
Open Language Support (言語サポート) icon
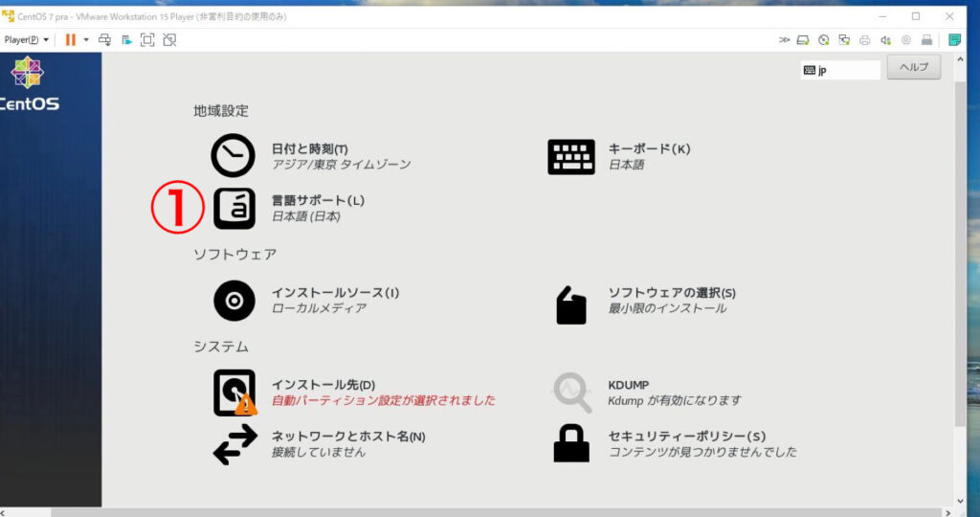point(234,208)
